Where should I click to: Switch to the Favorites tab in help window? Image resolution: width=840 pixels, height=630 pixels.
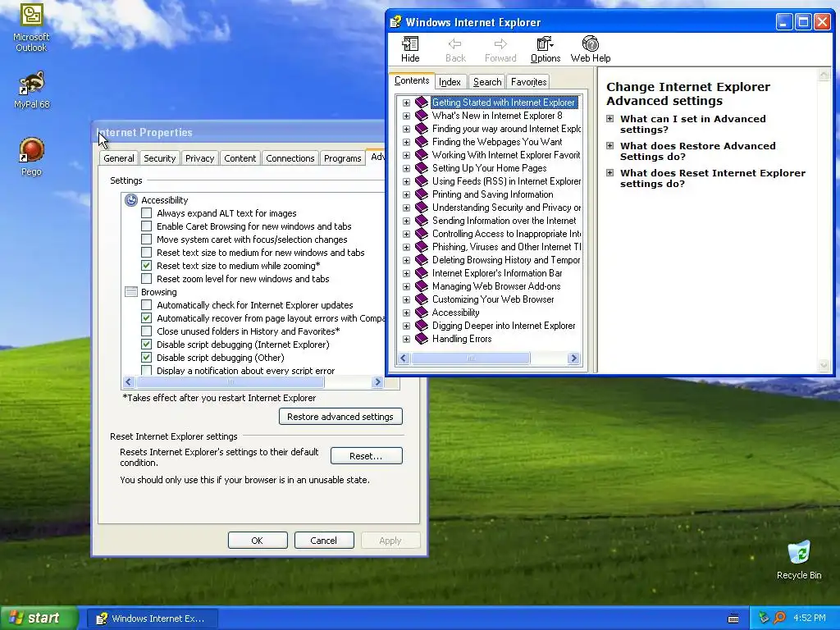click(528, 82)
